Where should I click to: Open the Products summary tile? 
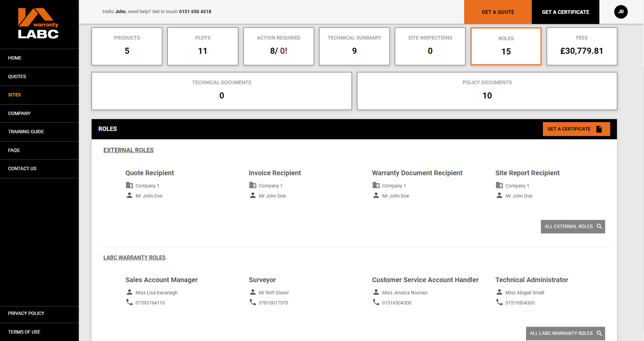click(127, 46)
